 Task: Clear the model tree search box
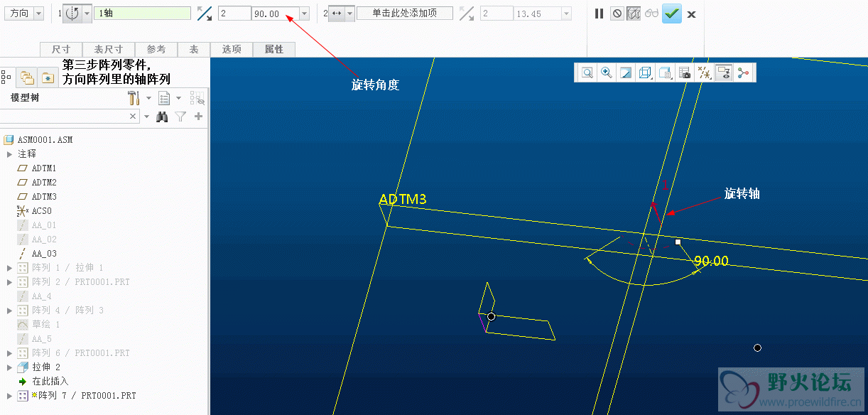coord(133,116)
